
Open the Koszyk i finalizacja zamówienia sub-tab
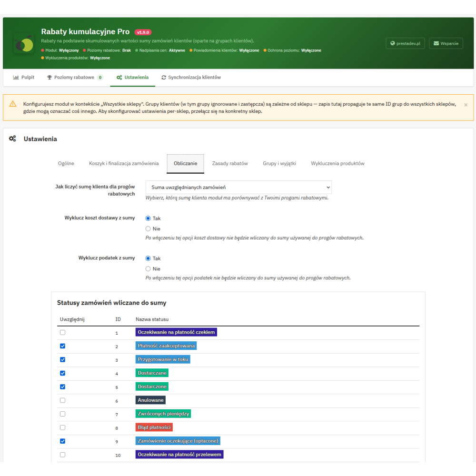(124, 163)
